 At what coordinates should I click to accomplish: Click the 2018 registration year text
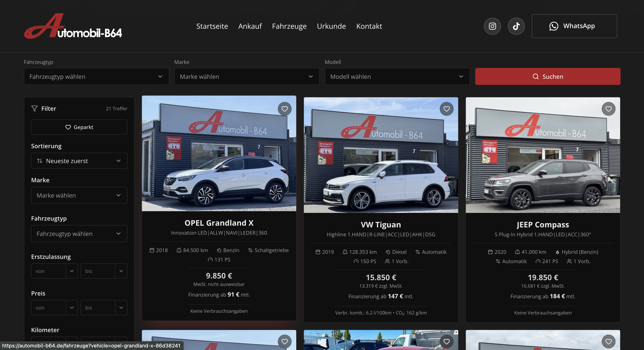coord(162,250)
